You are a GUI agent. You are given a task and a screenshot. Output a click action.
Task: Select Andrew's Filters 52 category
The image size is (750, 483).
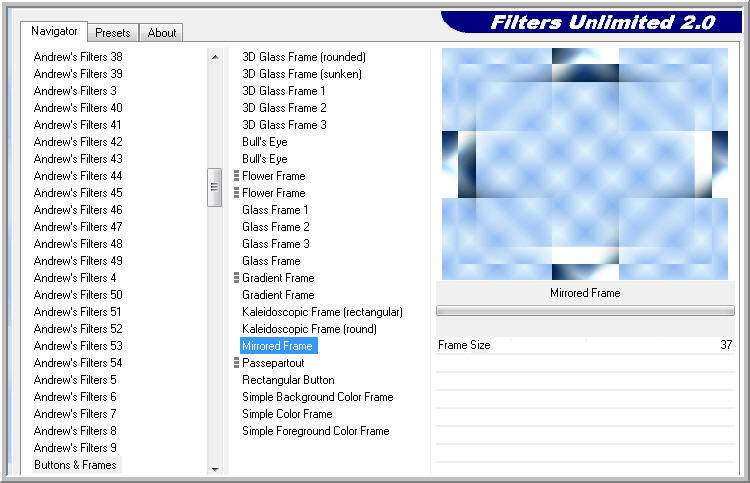(78, 329)
